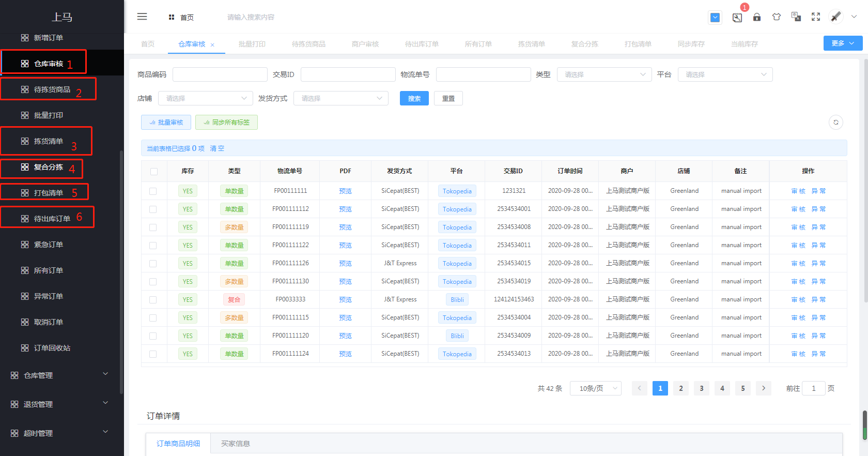The width and height of the screenshot is (868, 456).
Task: Open 新增订单 in the sidebar
Action: (x=49, y=38)
